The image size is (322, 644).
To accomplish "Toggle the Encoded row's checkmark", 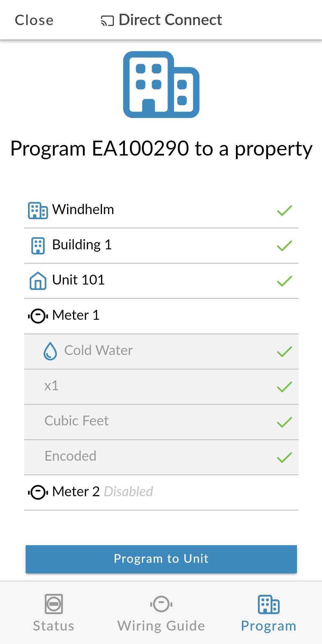I will coord(284,456).
